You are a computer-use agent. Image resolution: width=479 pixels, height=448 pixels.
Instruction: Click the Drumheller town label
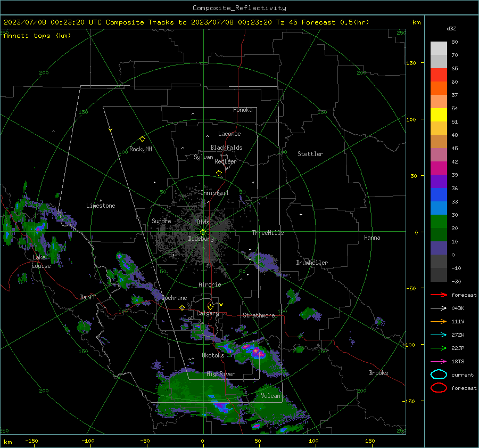[312, 263]
